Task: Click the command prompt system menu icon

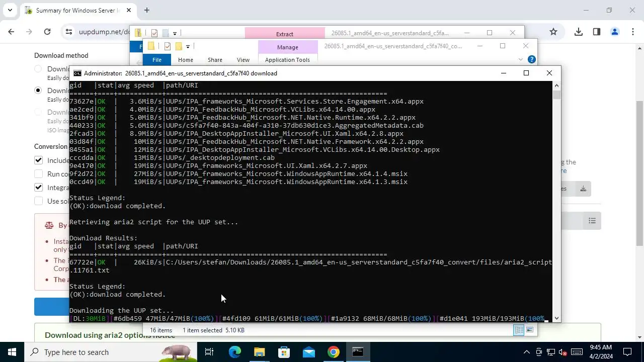Action: pyautogui.click(x=77, y=73)
